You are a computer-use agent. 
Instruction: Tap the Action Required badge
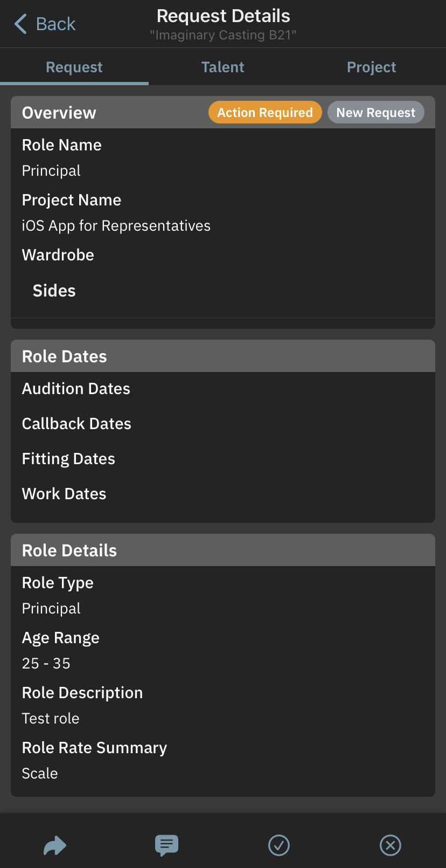pyautogui.click(x=265, y=112)
